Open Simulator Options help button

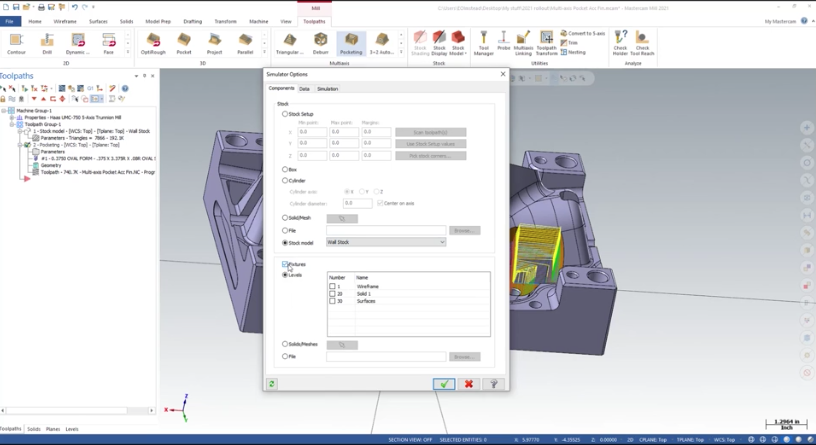[x=493, y=384]
